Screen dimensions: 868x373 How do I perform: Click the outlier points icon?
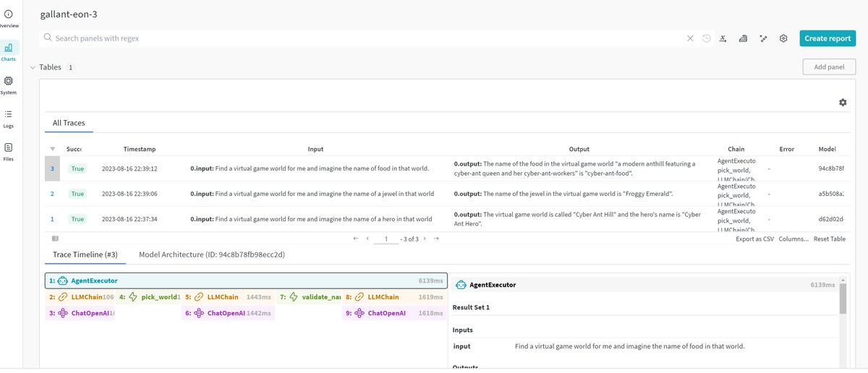click(x=763, y=38)
